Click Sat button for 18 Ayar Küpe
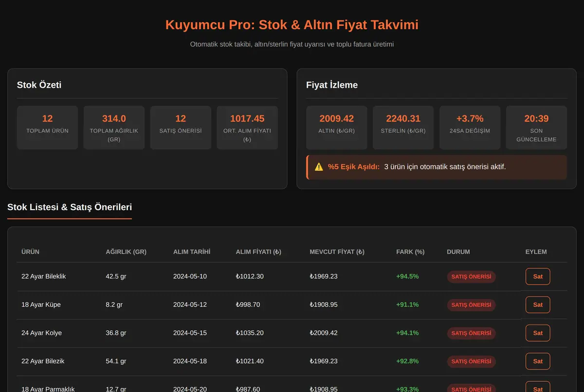The height and width of the screenshot is (392, 584). (538, 304)
